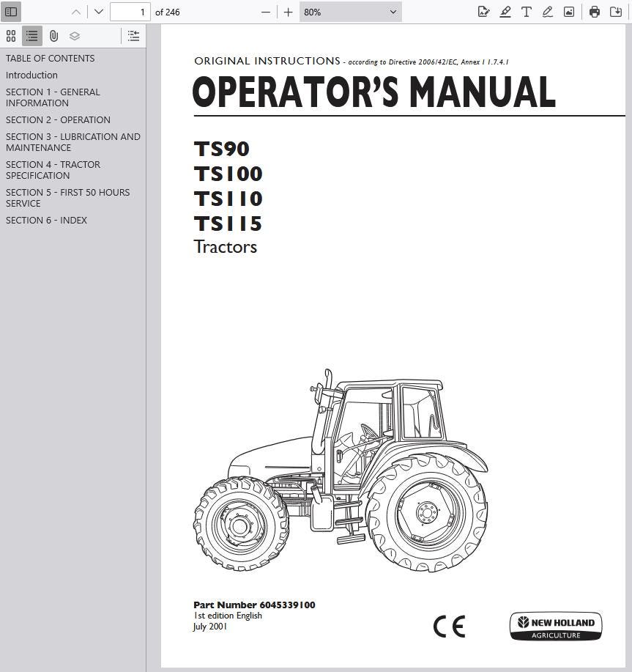Click the tractor line drawing illustration
The image size is (632, 672).
point(341,470)
